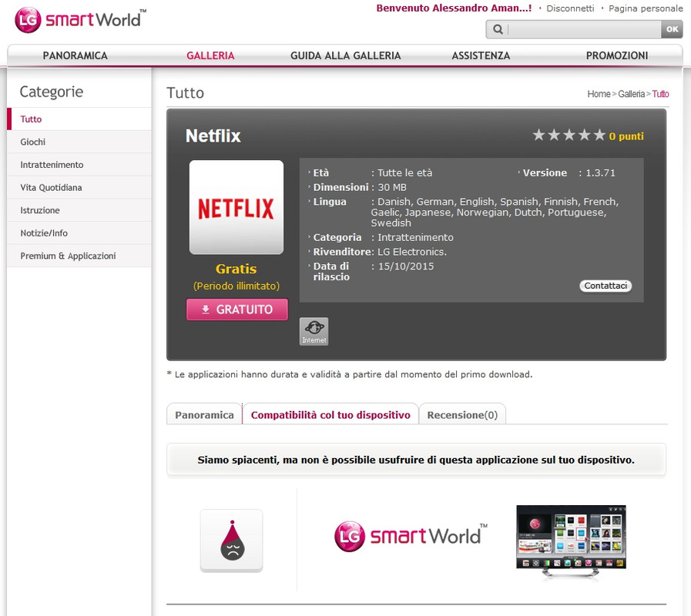The image size is (691, 616).
Task: Open the Pagina personale link
Action: click(646, 8)
